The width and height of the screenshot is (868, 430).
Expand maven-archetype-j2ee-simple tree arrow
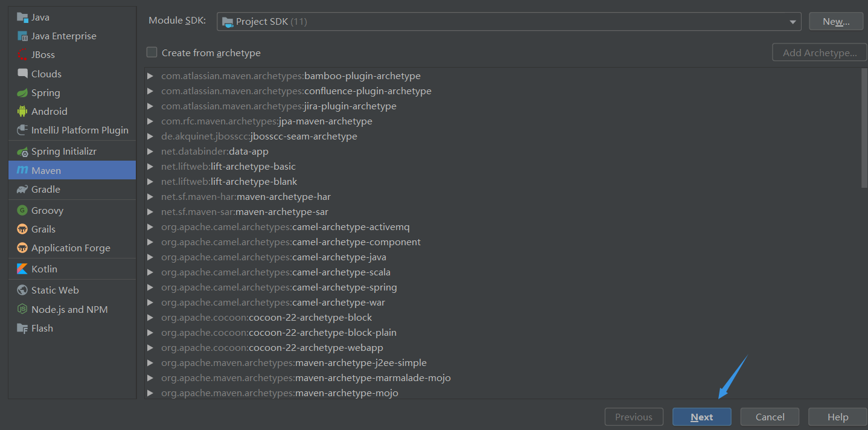click(150, 363)
